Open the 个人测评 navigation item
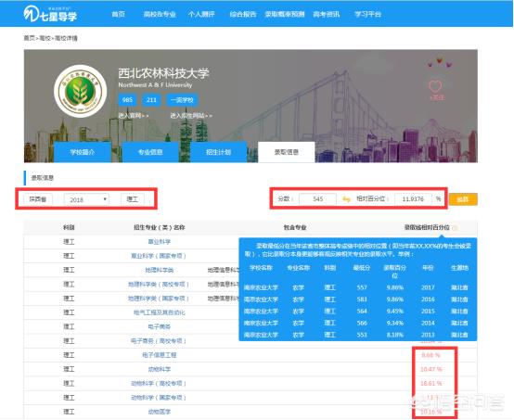Screen dimensions: 514x420 point(201,14)
